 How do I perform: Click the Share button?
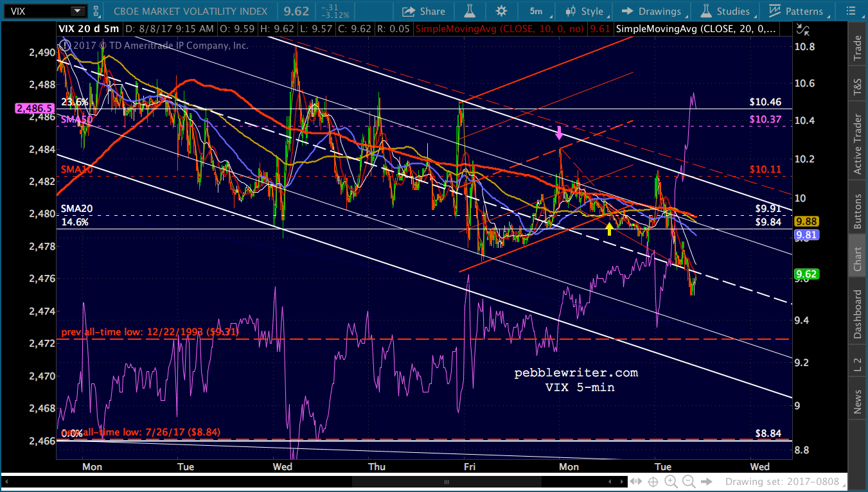click(x=423, y=11)
